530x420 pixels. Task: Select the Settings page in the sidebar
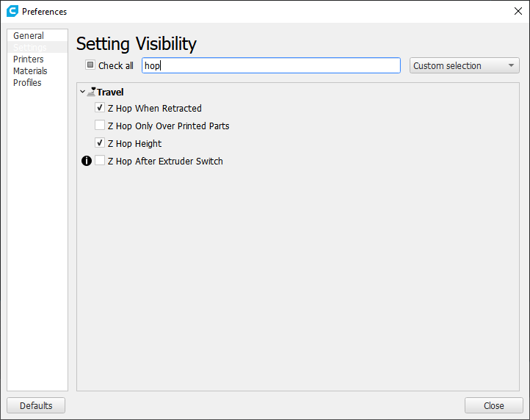point(29,48)
